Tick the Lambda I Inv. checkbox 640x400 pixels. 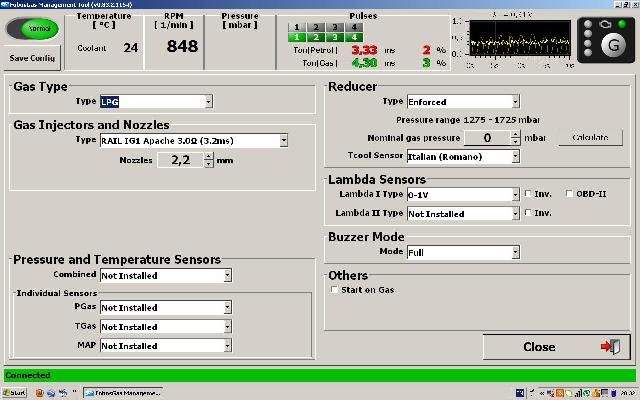(x=528, y=194)
